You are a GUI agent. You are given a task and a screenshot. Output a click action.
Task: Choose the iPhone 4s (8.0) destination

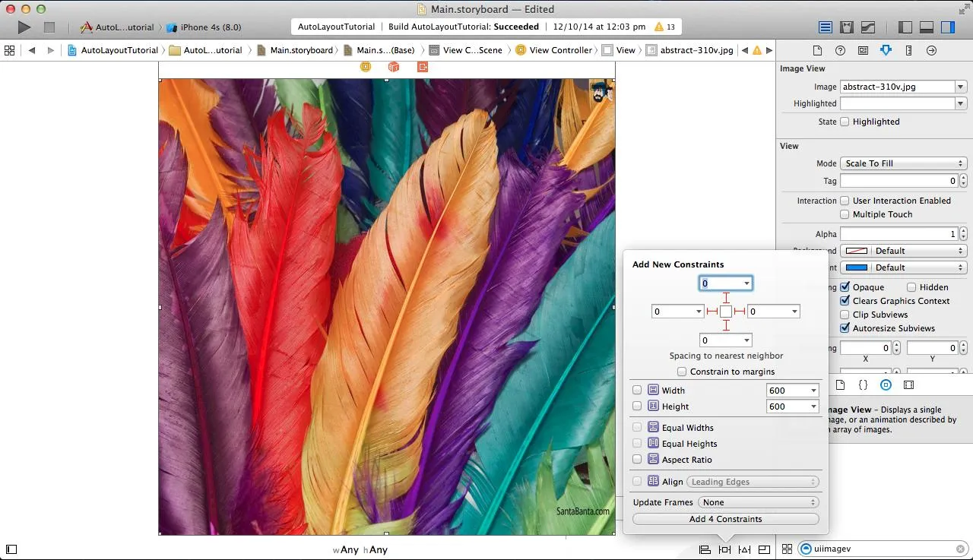[204, 27]
